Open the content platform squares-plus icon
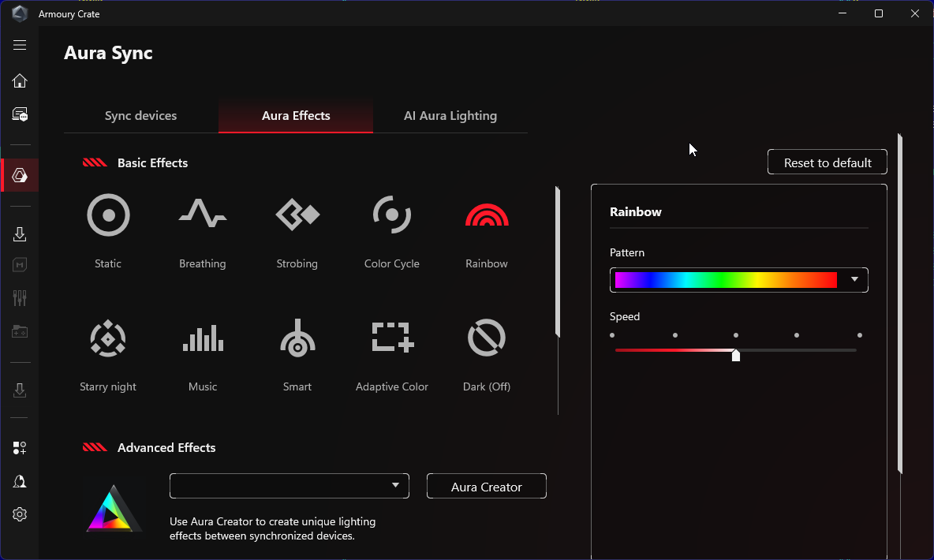934x560 pixels. click(x=20, y=448)
